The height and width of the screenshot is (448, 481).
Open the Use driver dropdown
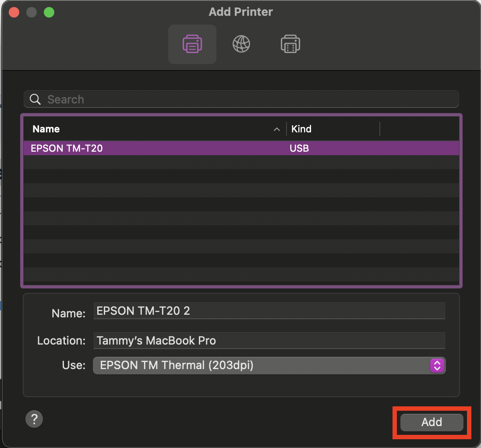pos(269,366)
